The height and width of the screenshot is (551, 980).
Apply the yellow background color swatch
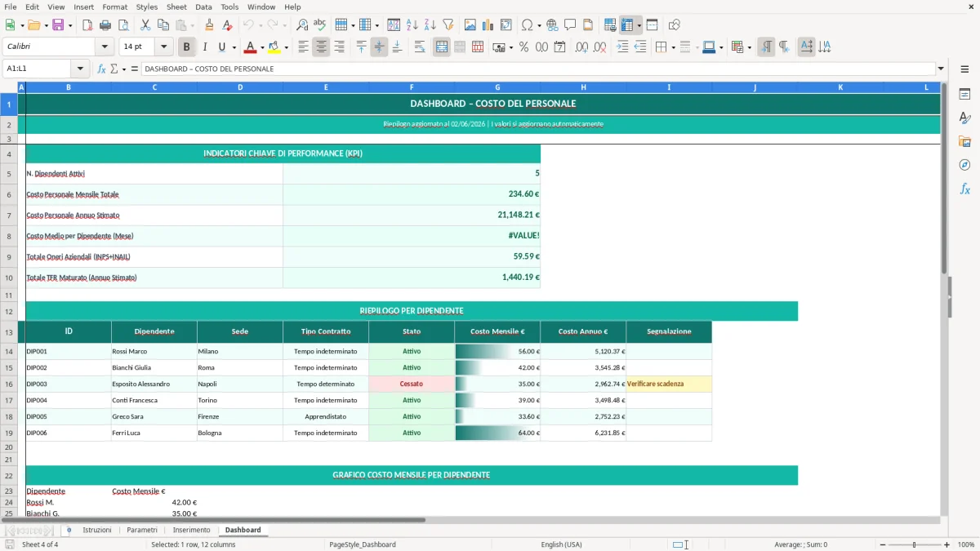(274, 47)
